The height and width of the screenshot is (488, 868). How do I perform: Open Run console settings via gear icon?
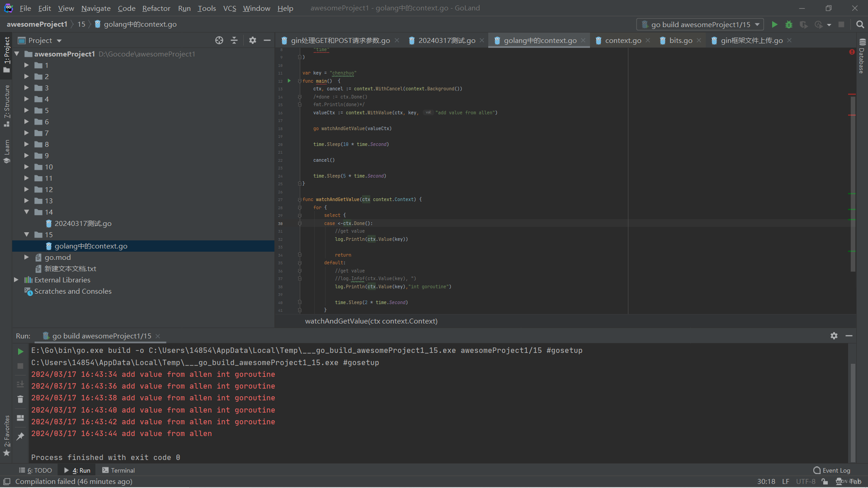tap(834, 336)
